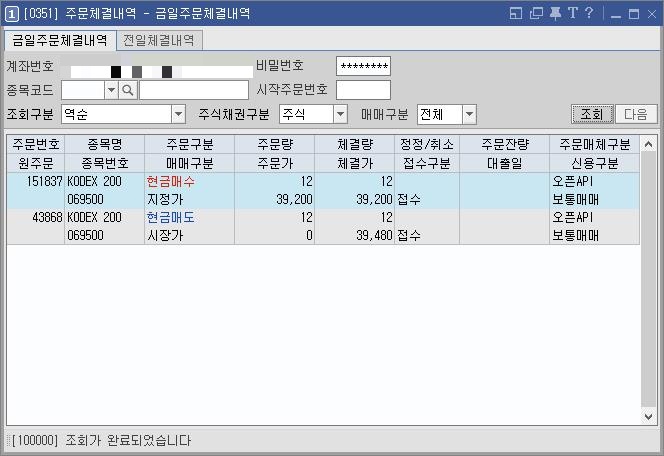Screen dimensions: 664x456
Task: Click the 주문구분 column header
Action: (189, 144)
